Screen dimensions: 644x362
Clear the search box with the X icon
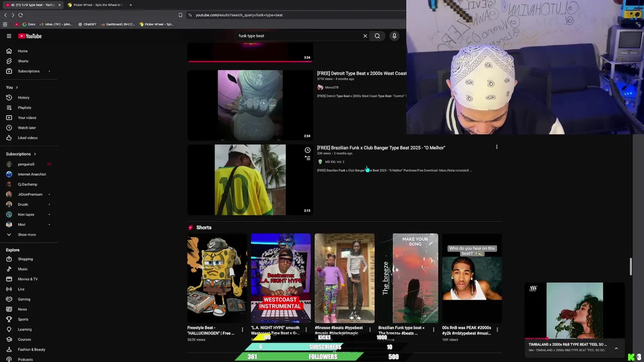coord(365,36)
